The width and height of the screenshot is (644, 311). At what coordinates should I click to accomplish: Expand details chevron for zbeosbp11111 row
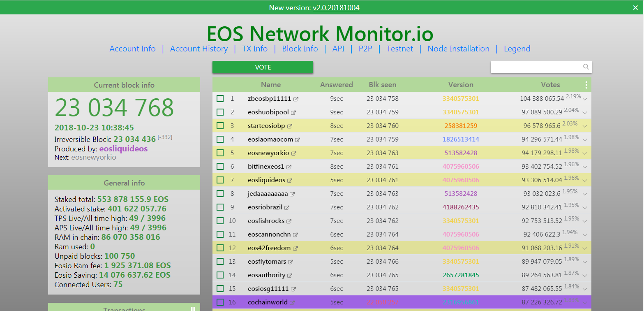(x=585, y=99)
